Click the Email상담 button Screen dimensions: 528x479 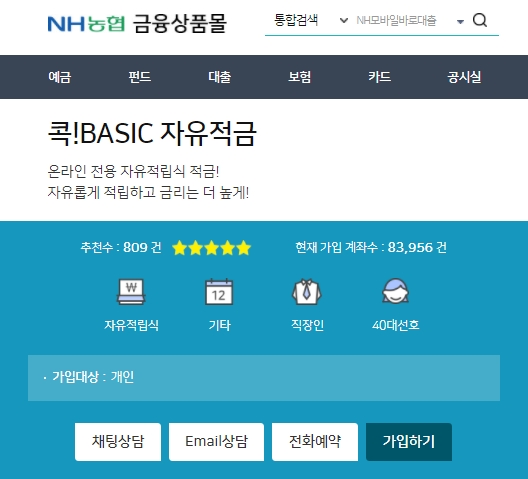(x=217, y=442)
